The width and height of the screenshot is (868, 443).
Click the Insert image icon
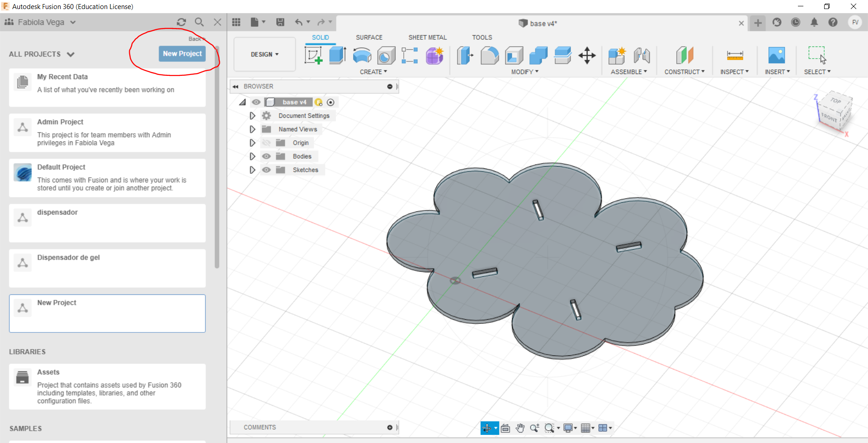tap(776, 56)
